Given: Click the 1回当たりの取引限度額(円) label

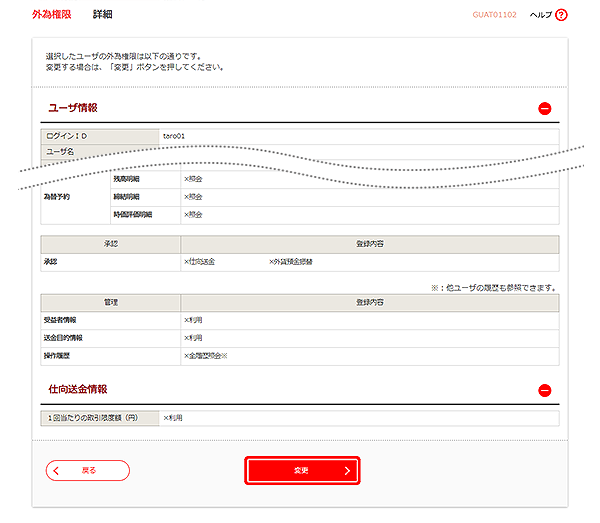Looking at the screenshot, I should pos(100,418).
